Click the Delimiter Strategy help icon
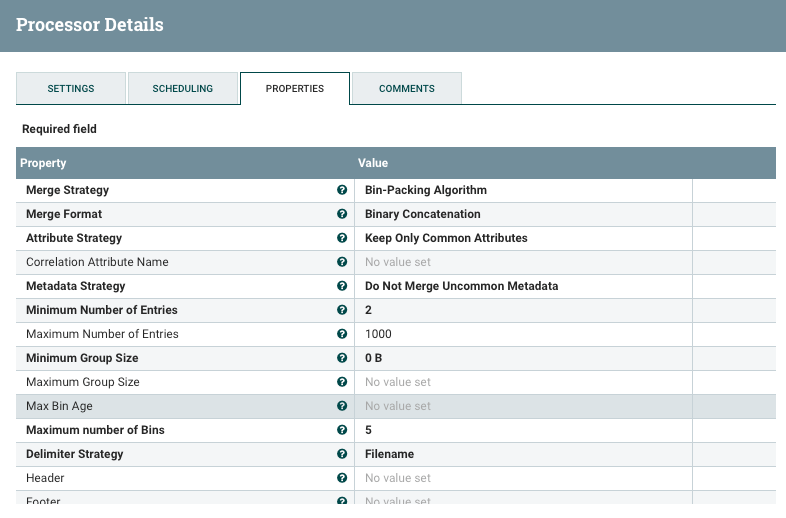Viewport: 786px width, 518px height. (342, 454)
